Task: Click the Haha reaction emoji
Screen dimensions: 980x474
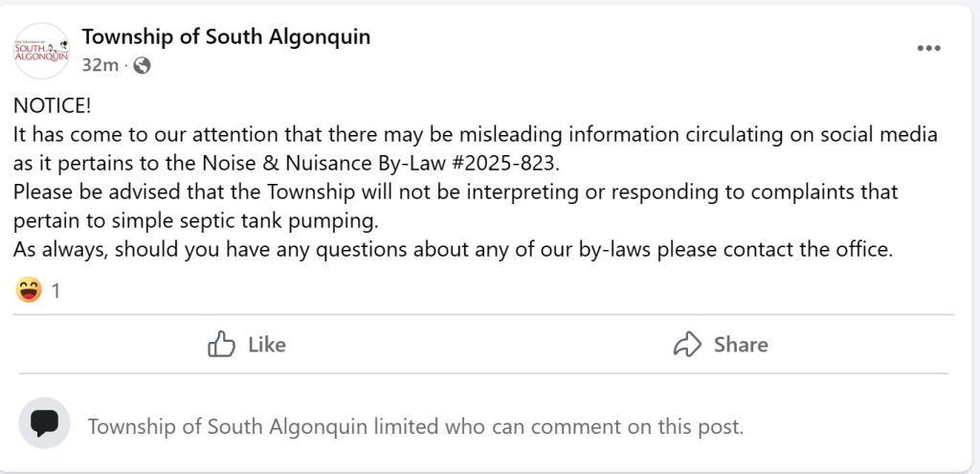Action: [x=29, y=290]
